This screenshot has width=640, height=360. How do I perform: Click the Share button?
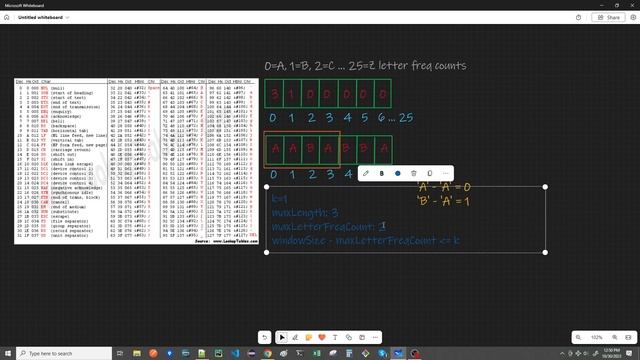coord(608,18)
